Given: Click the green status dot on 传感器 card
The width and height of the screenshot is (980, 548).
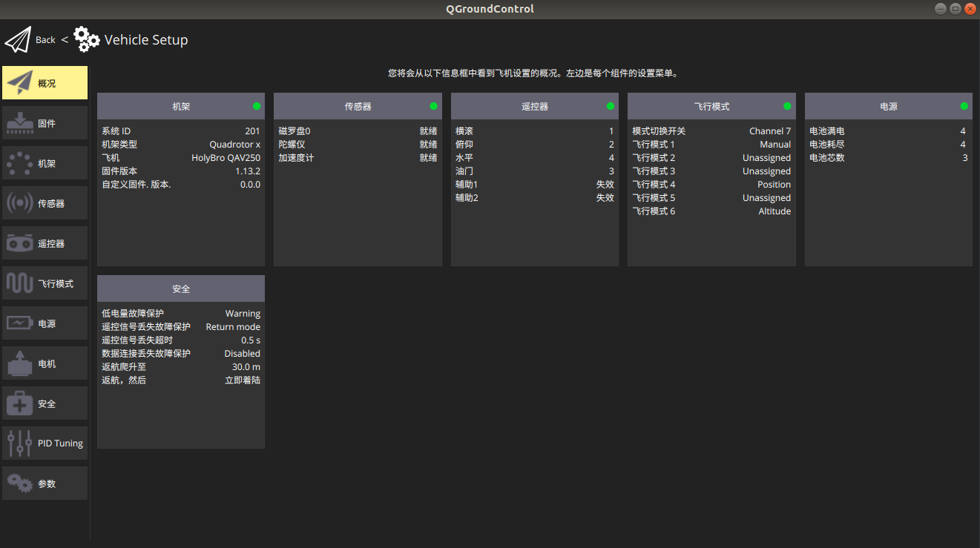Looking at the screenshot, I should coord(433,106).
